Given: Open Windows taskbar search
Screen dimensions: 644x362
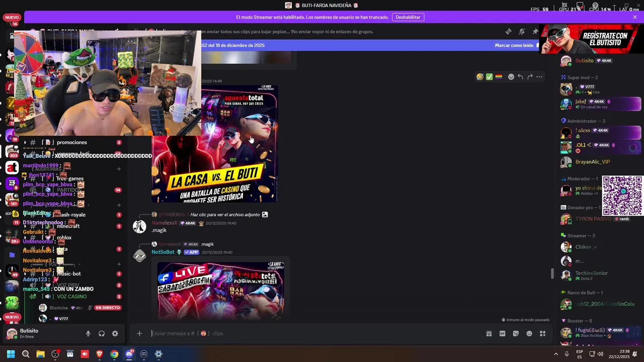Looking at the screenshot, I should (26, 354).
